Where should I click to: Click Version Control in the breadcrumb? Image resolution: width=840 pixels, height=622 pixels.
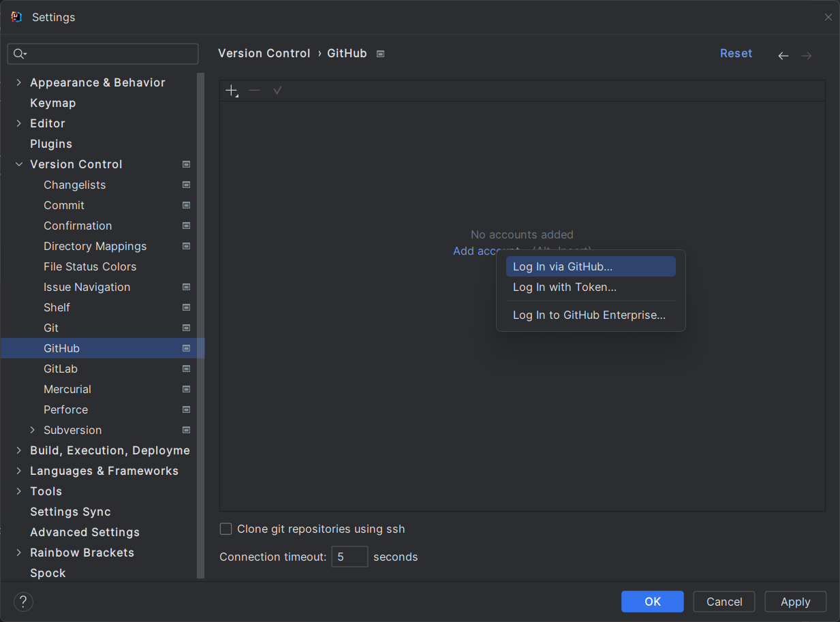(x=264, y=53)
